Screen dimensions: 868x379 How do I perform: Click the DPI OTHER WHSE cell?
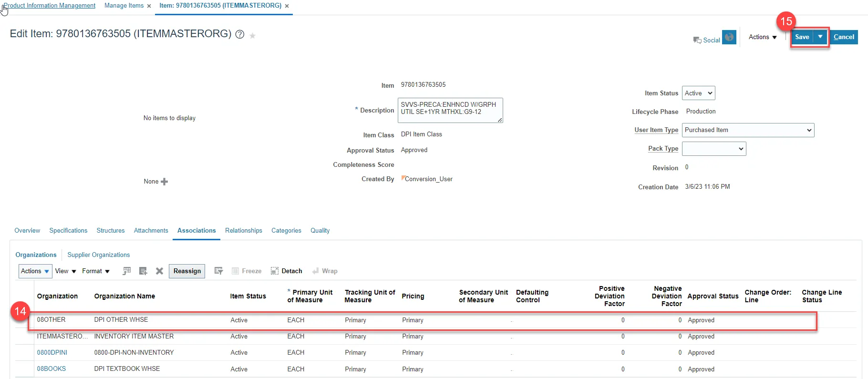click(121, 320)
